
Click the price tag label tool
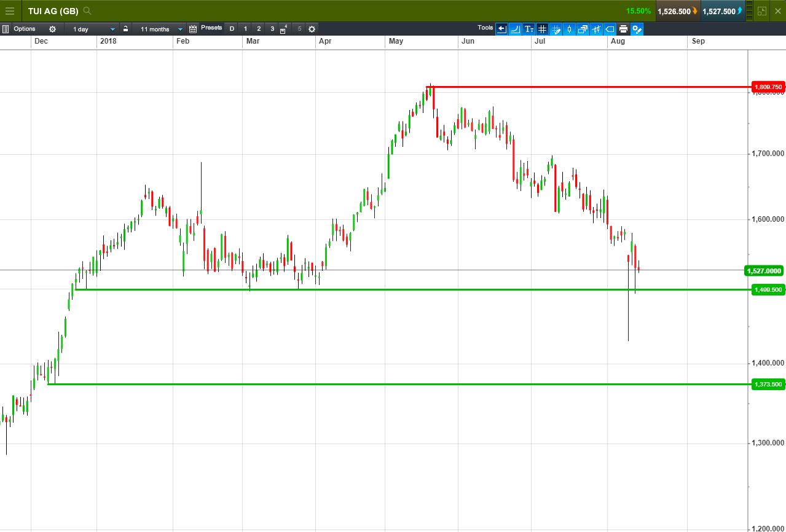pyautogui.click(x=610, y=29)
